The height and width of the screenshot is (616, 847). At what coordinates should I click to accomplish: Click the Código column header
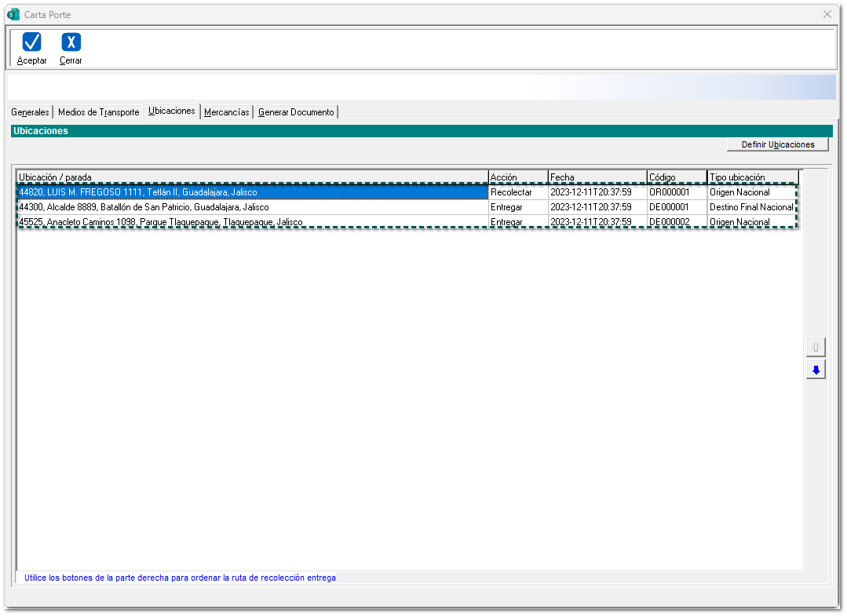pyautogui.click(x=676, y=177)
